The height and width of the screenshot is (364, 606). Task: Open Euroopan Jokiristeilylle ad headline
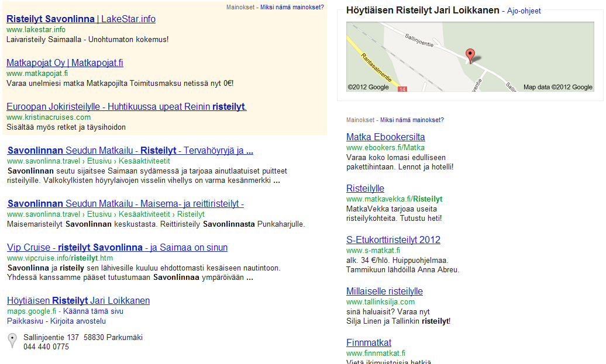pyautogui.click(x=127, y=107)
